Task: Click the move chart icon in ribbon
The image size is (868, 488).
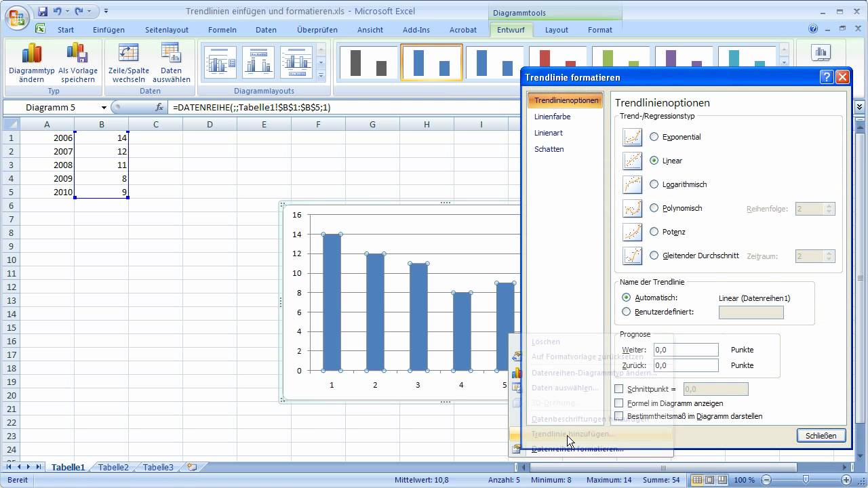Action: (x=821, y=52)
